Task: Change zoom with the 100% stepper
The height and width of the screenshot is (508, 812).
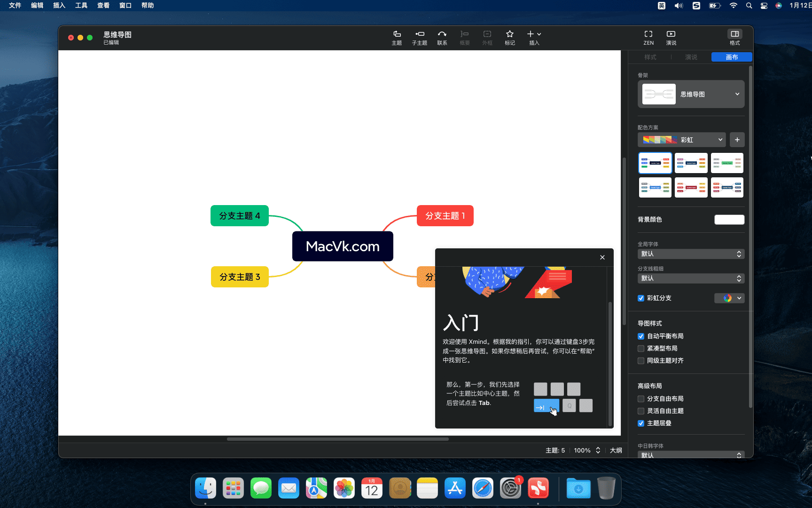Action: point(598,450)
